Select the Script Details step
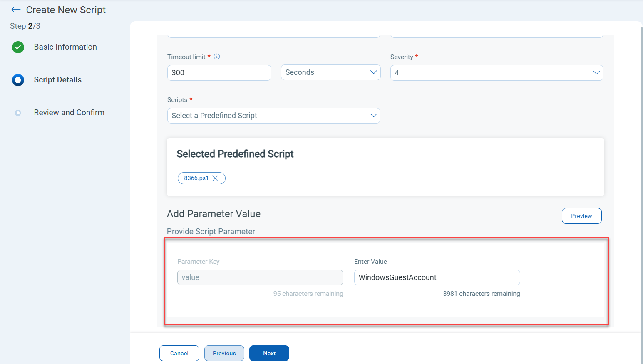643x364 pixels. tap(58, 80)
